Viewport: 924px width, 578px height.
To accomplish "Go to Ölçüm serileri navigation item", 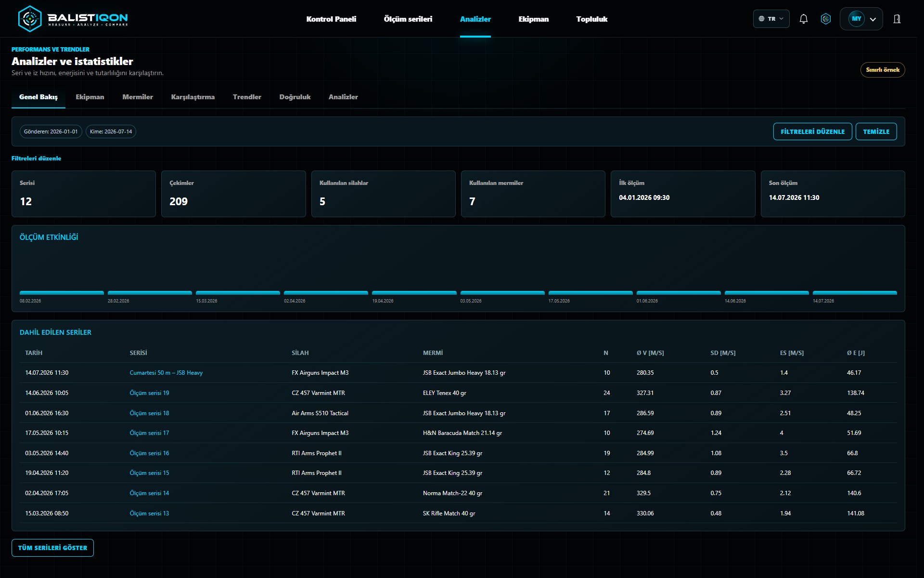I will 408,19.
